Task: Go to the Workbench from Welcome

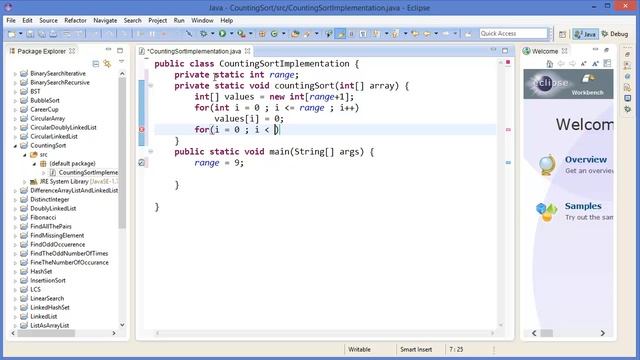Action: coord(587,85)
